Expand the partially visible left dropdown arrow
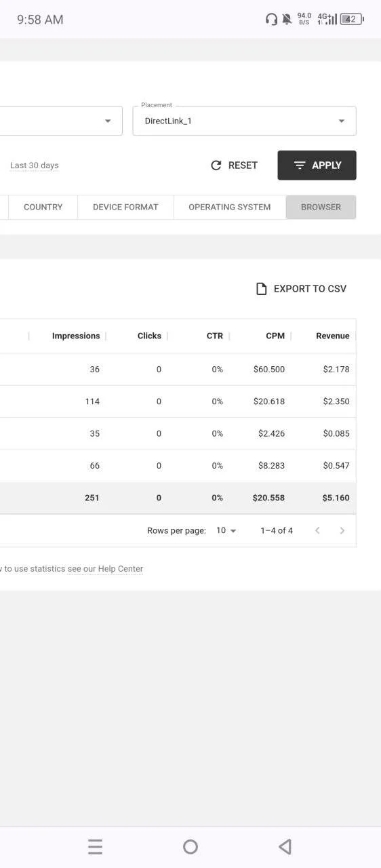The height and width of the screenshot is (868, 381). tap(107, 121)
